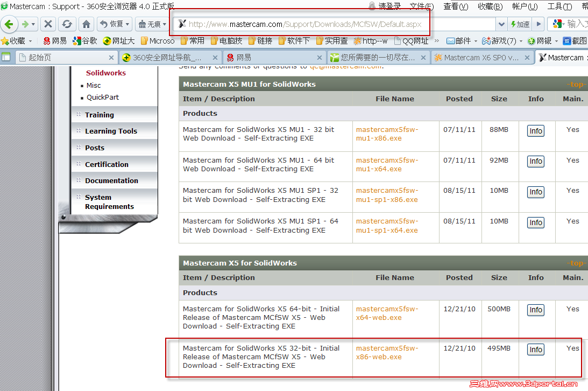Screen dimensions: 588x391
Task: Open the Training sidebar section
Action: click(x=114, y=115)
